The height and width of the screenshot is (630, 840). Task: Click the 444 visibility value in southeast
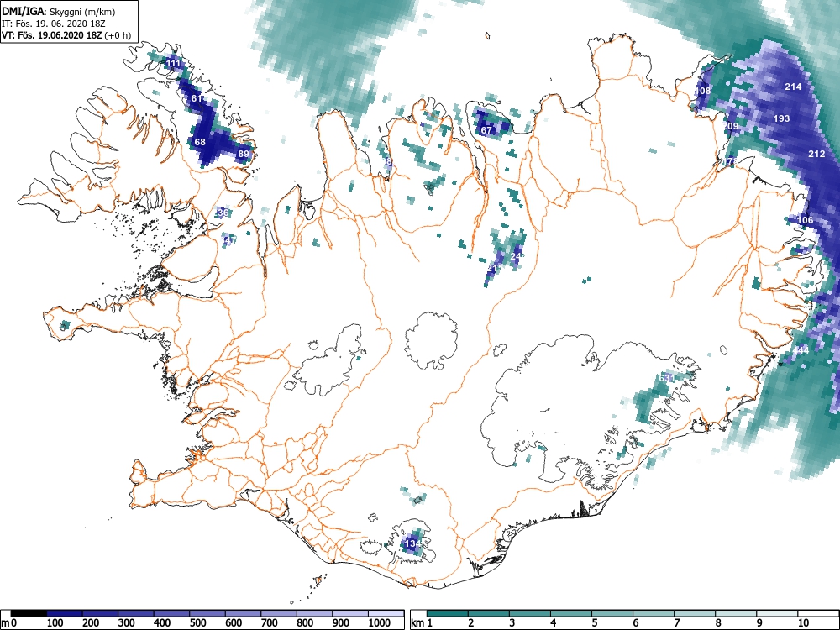tap(801, 350)
